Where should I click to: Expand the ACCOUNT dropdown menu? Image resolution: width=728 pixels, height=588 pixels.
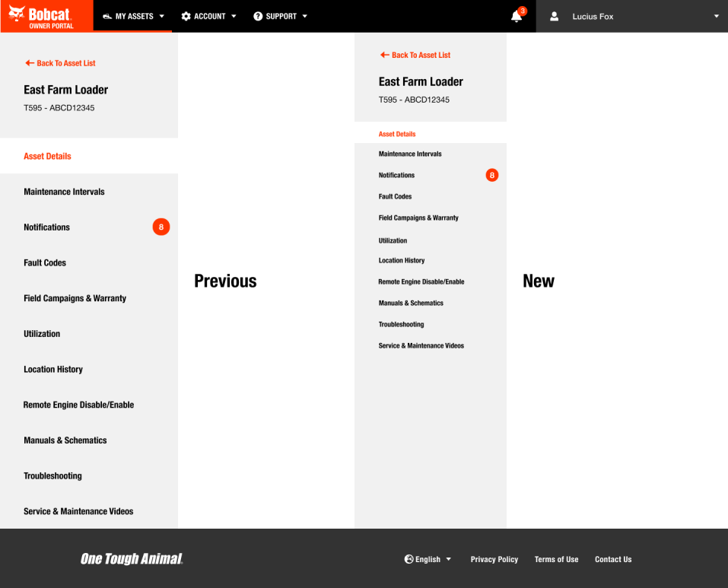pos(208,15)
